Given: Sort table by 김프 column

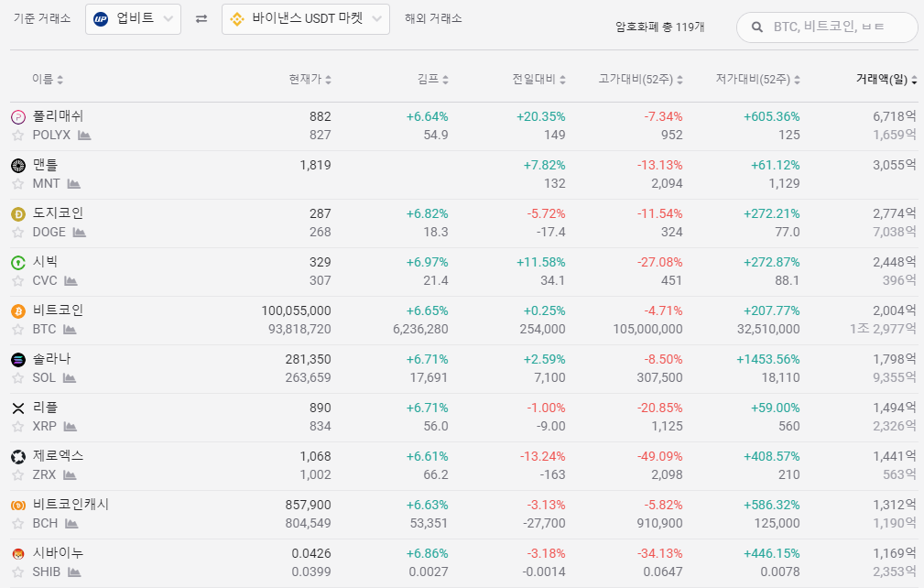Looking at the screenshot, I should pyautogui.click(x=432, y=80).
